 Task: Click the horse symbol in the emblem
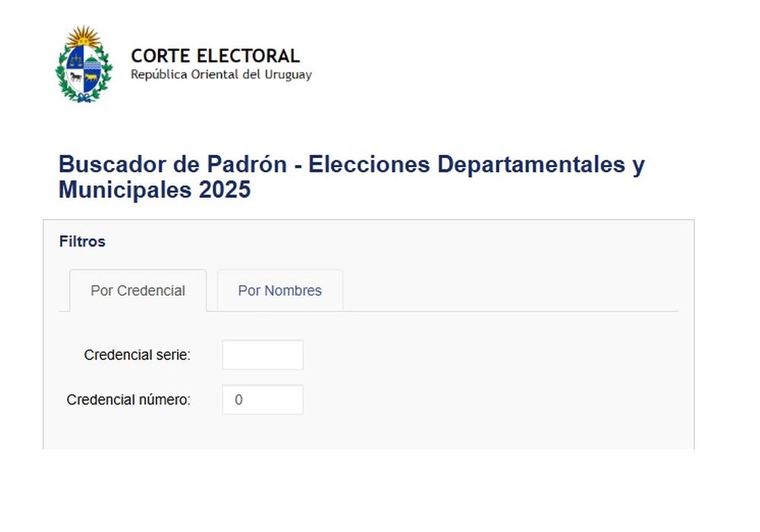pyautogui.click(x=75, y=77)
